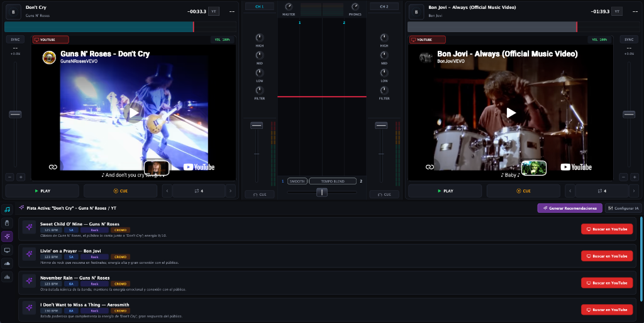
Task: Adjust the PHONES volume knob
Action: coord(355,6)
